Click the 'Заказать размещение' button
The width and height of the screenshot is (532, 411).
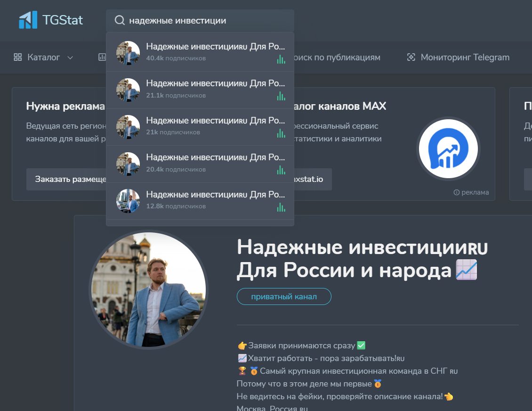pos(66,179)
